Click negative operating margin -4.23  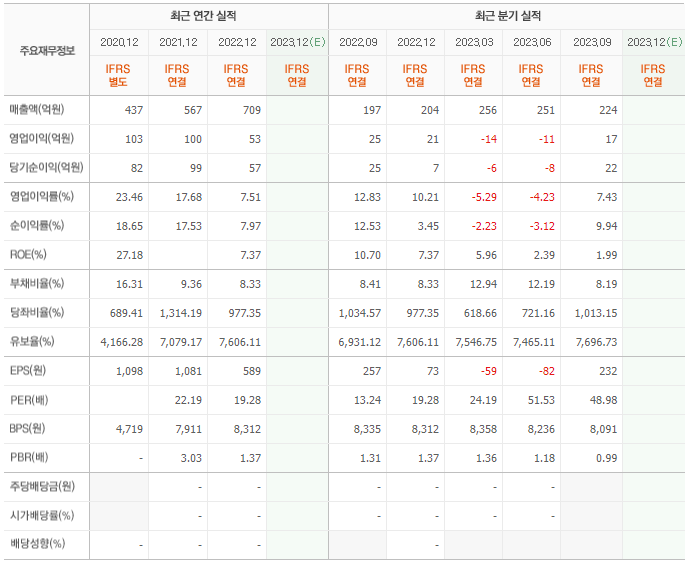pos(542,197)
